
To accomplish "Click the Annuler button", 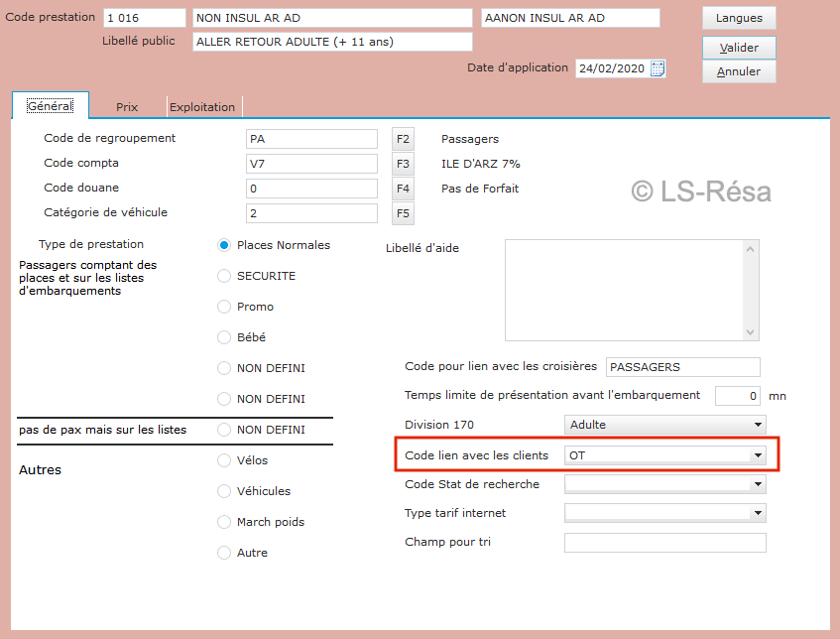I will click(739, 71).
